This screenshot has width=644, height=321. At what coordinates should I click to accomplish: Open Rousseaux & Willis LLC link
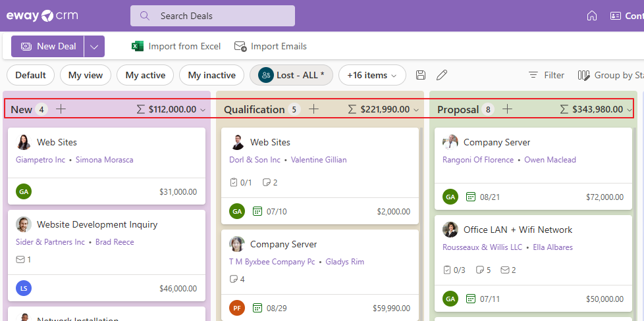pyautogui.click(x=483, y=247)
